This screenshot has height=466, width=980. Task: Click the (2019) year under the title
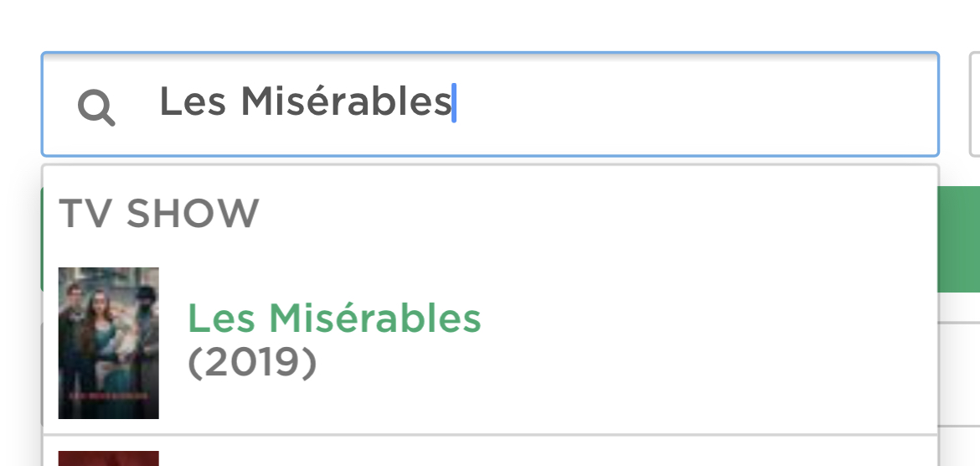click(x=252, y=363)
